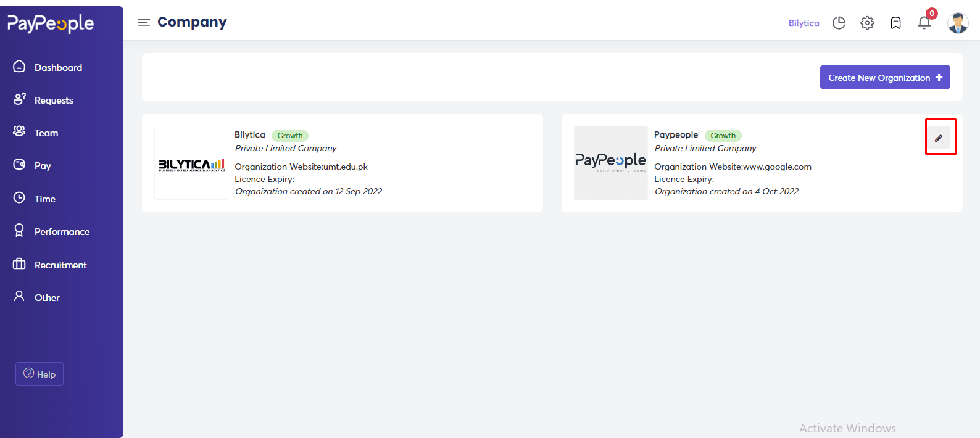Click the Bilytica organization name
The image size is (980, 438).
click(250, 134)
